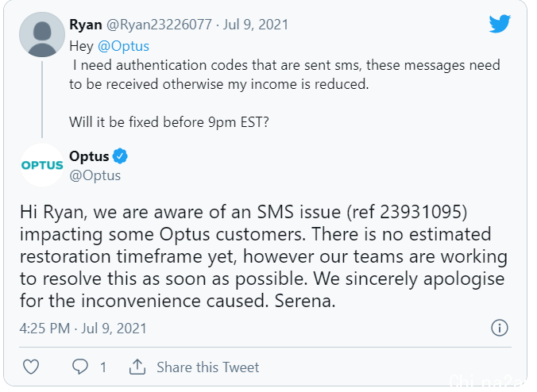
Task: Click the Optus account name
Action: [x=89, y=156]
